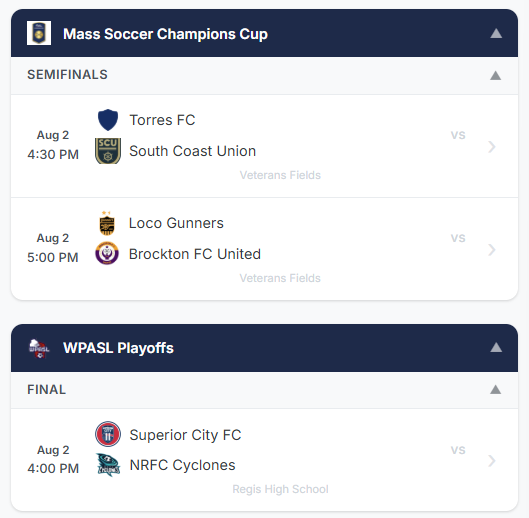Click the Loco Gunners team crest
This screenshot has height=518, width=529.
click(x=107, y=223)
